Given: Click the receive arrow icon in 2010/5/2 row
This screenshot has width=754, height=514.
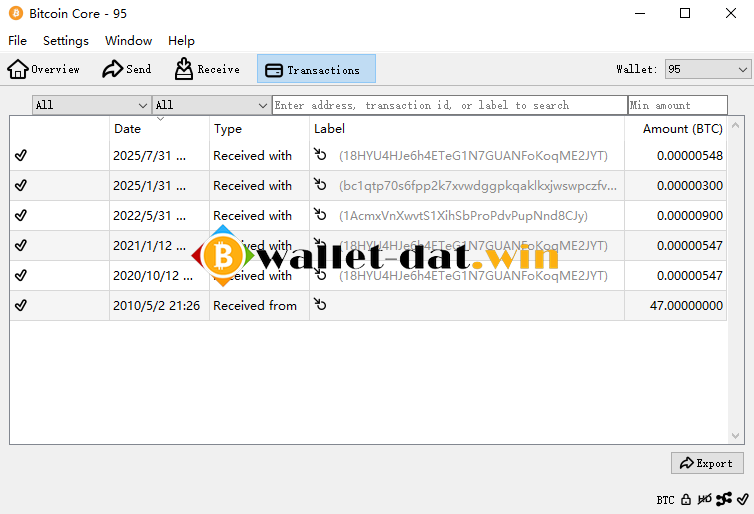Looking at the screenshot, I should tap(320, 304).
